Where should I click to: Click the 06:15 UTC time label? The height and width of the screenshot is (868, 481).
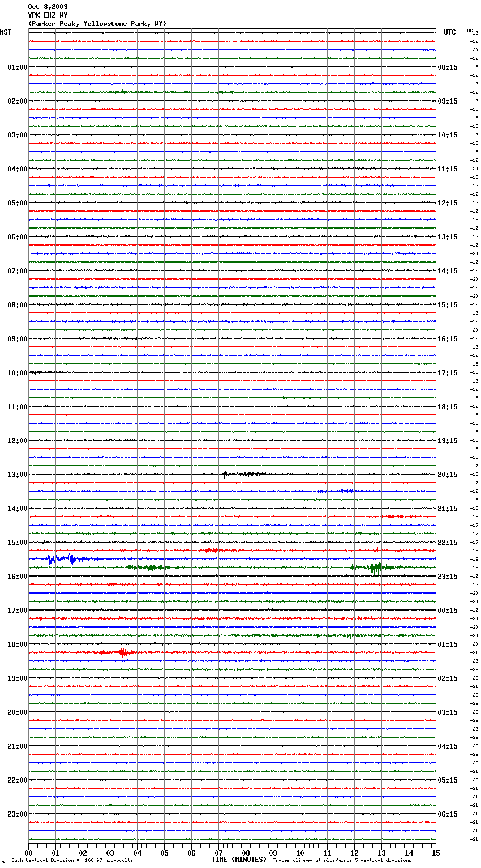pyautogui.click(x=448, y=814)
